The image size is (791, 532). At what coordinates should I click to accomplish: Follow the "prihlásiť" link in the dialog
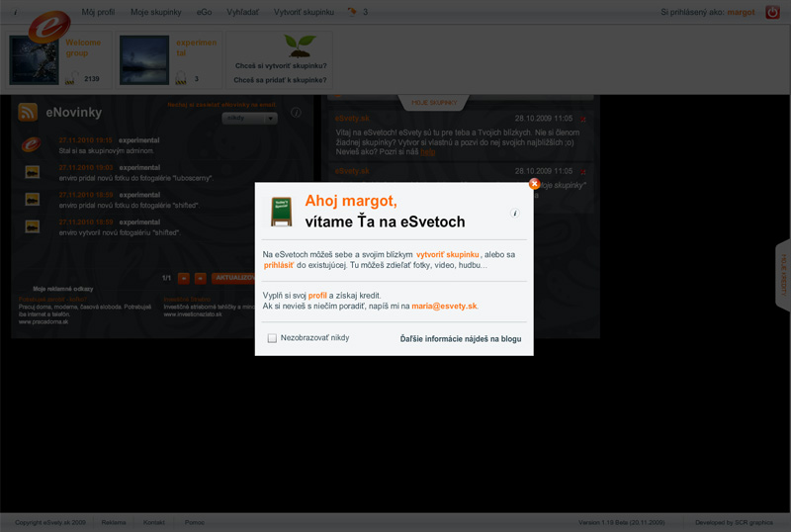(278, 265)
